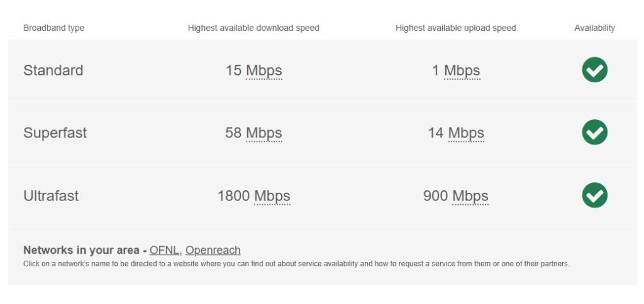
Task: Click the Networks in your area heading
Action: pos(85,250)
